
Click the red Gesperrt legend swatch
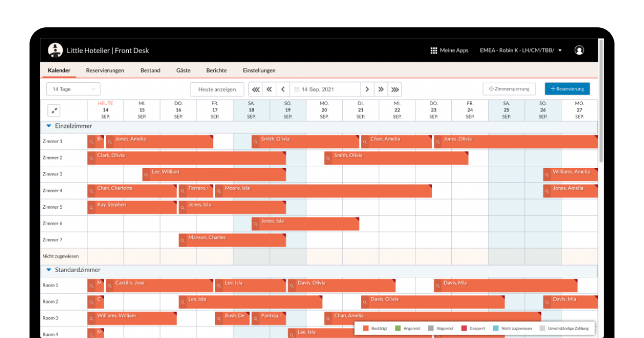(464, 328)
